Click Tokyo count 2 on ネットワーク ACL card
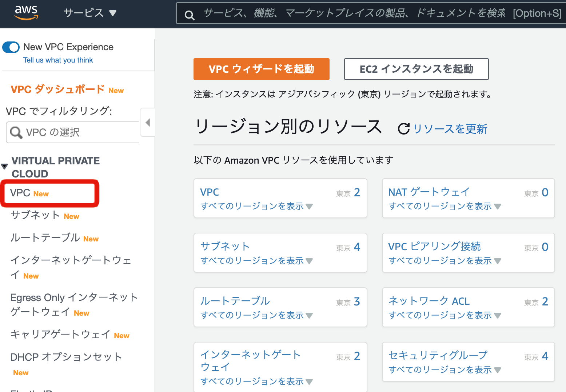Viewport: 566px width, 392px height. [x=545, y=301]
